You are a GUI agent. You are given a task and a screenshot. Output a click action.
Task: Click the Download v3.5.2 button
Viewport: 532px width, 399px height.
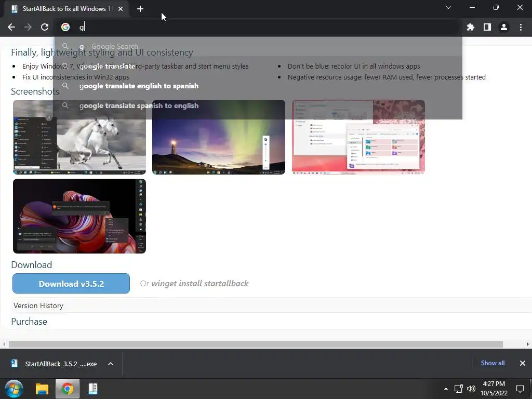[x=71, y=283]
